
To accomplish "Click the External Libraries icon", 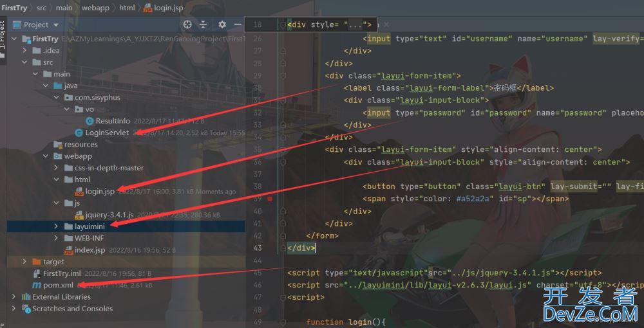I will pos(26,297).
